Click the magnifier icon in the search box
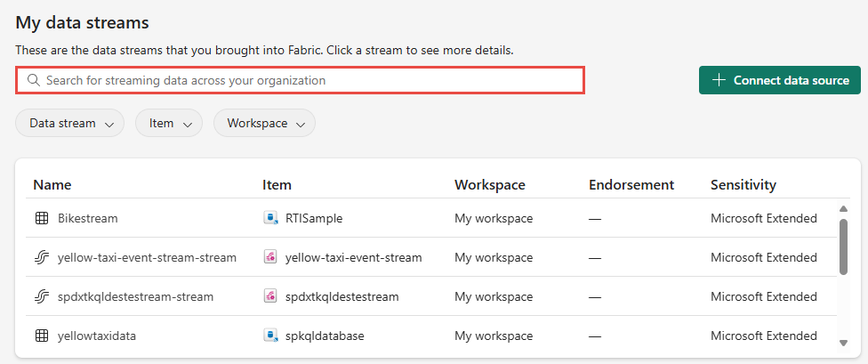 click(x=34, y=80)
